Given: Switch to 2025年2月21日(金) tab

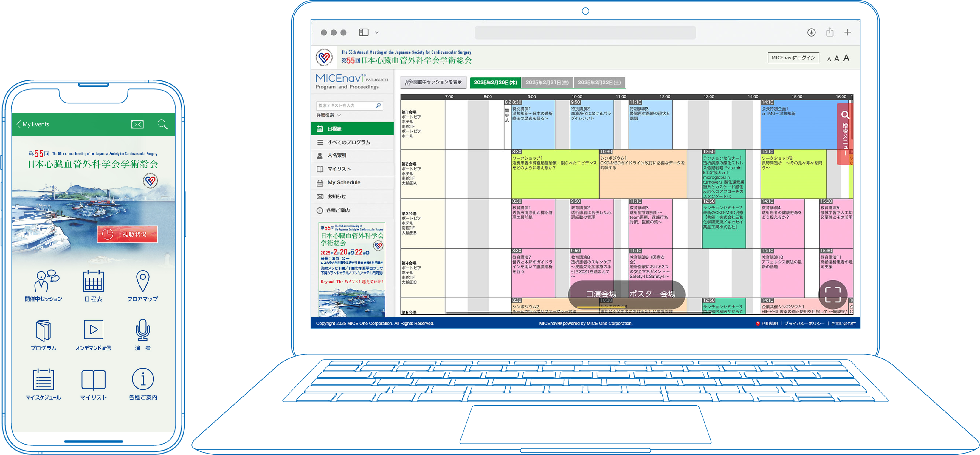Looking at the screenshot, I should (x=547, y=83).
